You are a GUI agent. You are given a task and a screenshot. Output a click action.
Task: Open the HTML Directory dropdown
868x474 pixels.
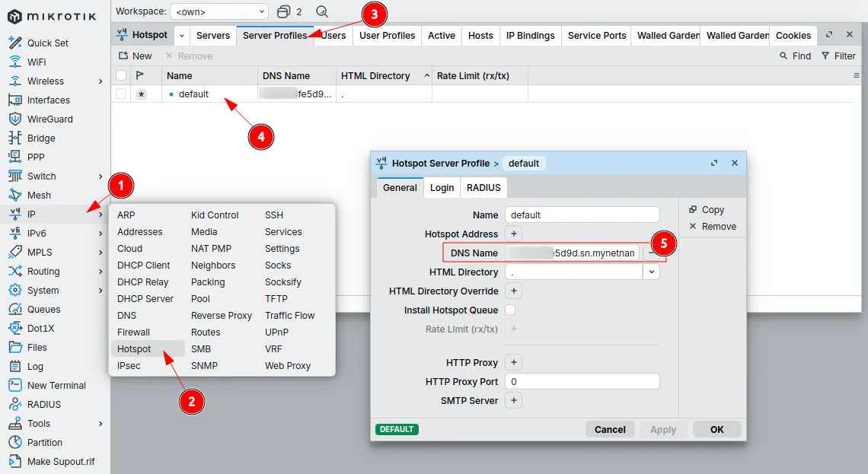pyautogui.click(x=652, y=272)
